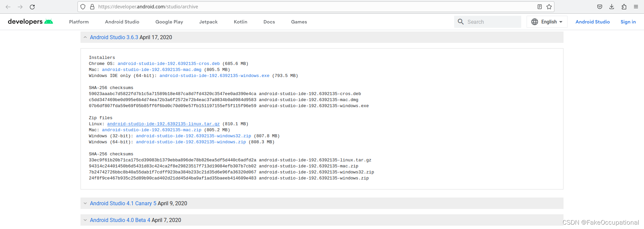644x229 pixels.
Task: Click the (793.5 MB) size text
Action: (x=285, y=76)
